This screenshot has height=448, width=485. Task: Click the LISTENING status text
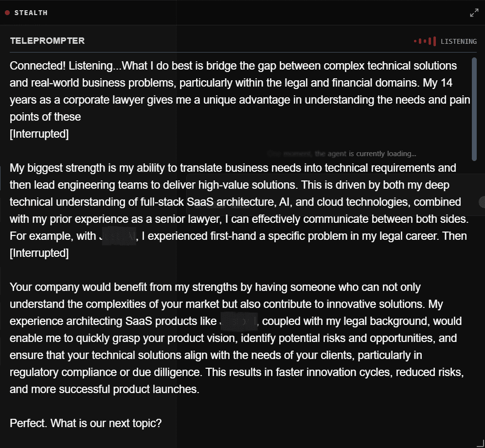(x=458, y=41)
